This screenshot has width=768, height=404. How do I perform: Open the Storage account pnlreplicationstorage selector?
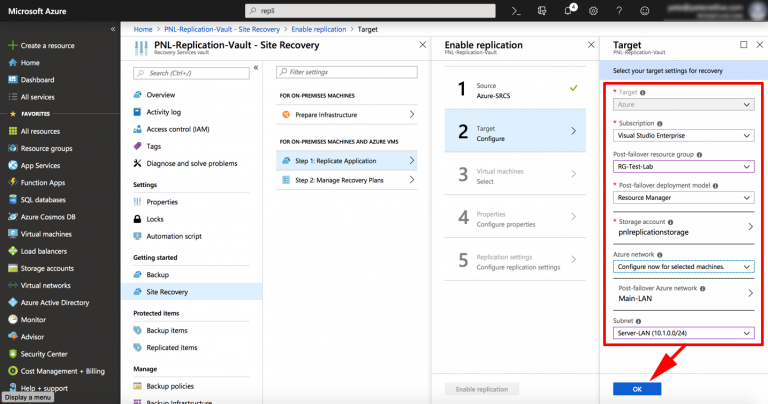(x=683, y=227)
